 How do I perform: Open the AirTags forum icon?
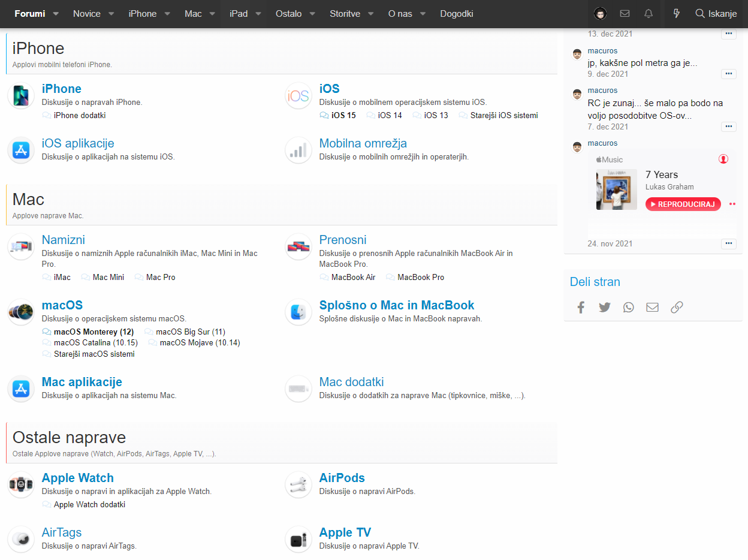pos(21,539)
